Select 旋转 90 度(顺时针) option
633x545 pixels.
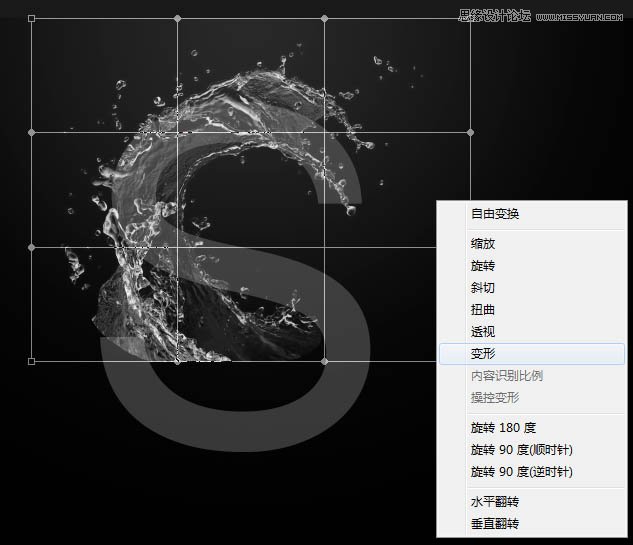(521, 450)
